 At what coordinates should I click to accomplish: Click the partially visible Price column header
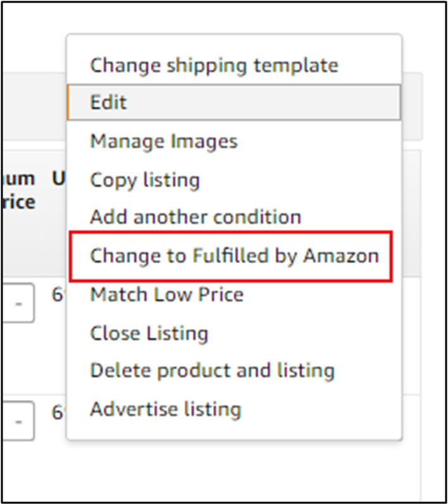[18, 191]
